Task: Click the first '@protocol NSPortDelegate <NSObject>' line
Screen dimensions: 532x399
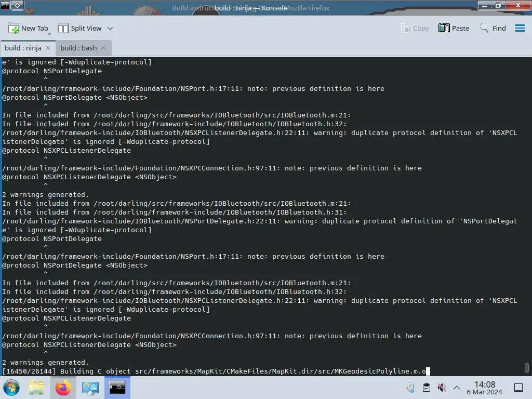Action: (75, 97)
